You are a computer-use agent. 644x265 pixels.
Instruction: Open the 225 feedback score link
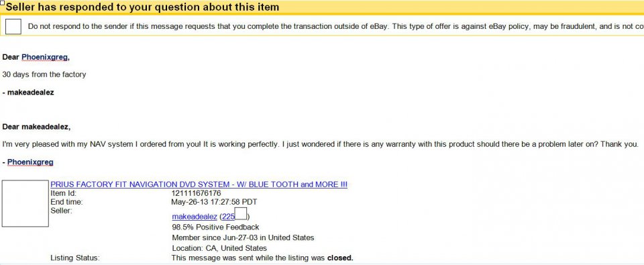point(228,217)
